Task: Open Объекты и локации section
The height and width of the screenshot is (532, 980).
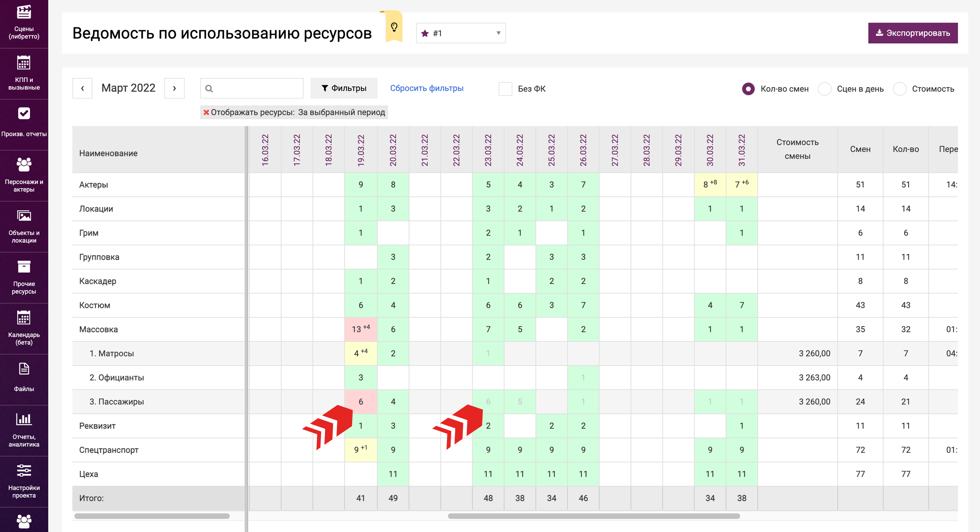Action: pyautogui.click(x=23, y=226)
